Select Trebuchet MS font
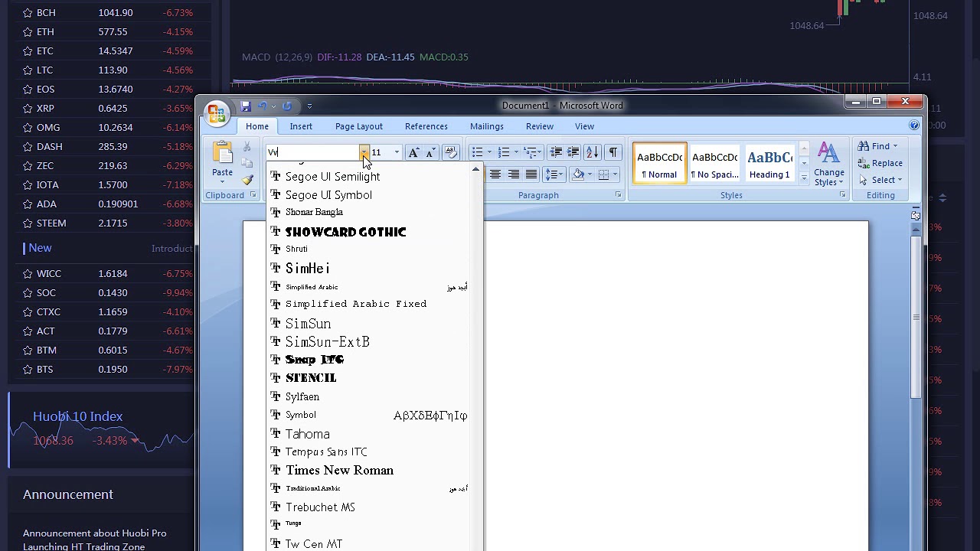Image resolution: width=980 pixels, height=551 pixels. (369, 507)
